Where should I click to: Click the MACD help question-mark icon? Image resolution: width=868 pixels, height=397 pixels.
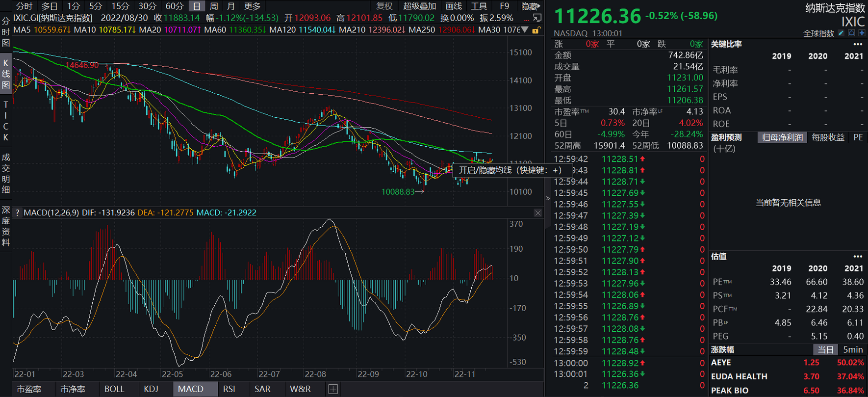click(x=17, y=212)
